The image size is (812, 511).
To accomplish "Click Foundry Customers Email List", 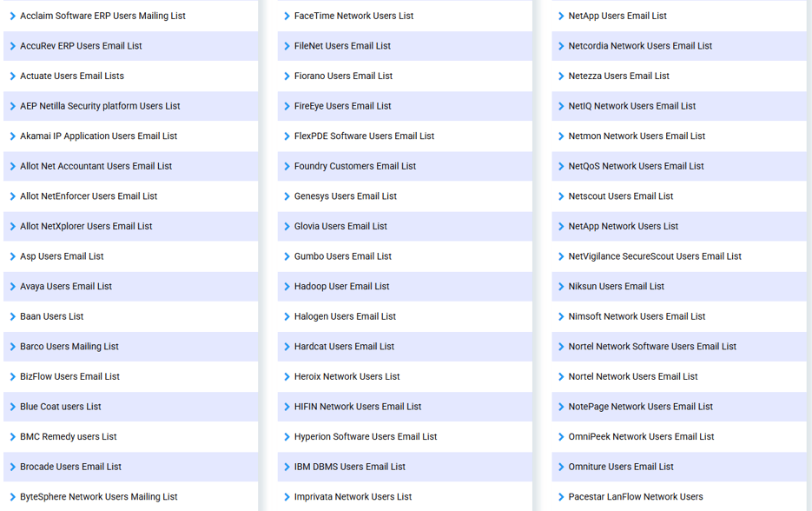I will (354, 166).
